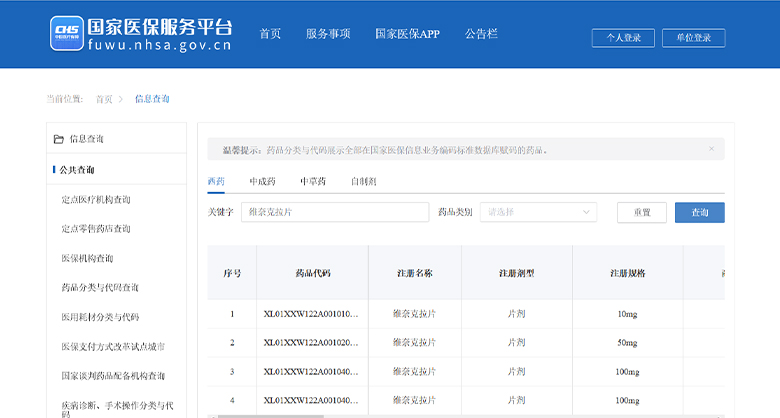
Task: Open 医保机构查询 from the sidebar
Action: (86, 258)
